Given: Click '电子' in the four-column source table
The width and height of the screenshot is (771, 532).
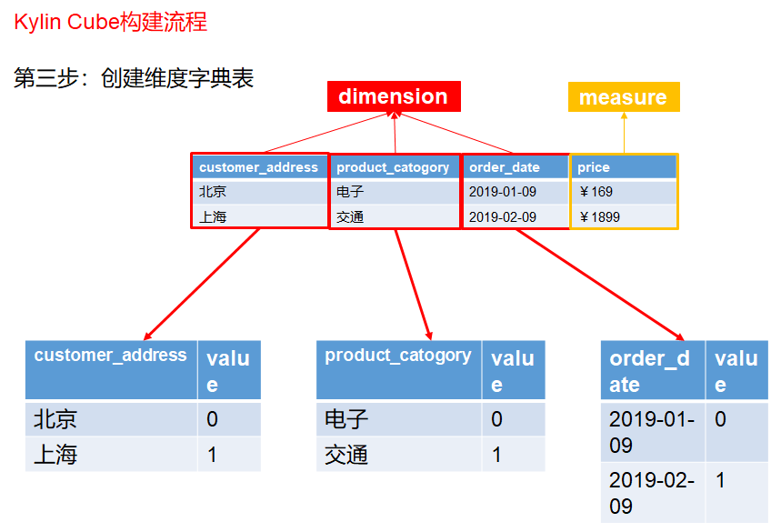Looking at the screenshot, I should [x=350, y=192].
